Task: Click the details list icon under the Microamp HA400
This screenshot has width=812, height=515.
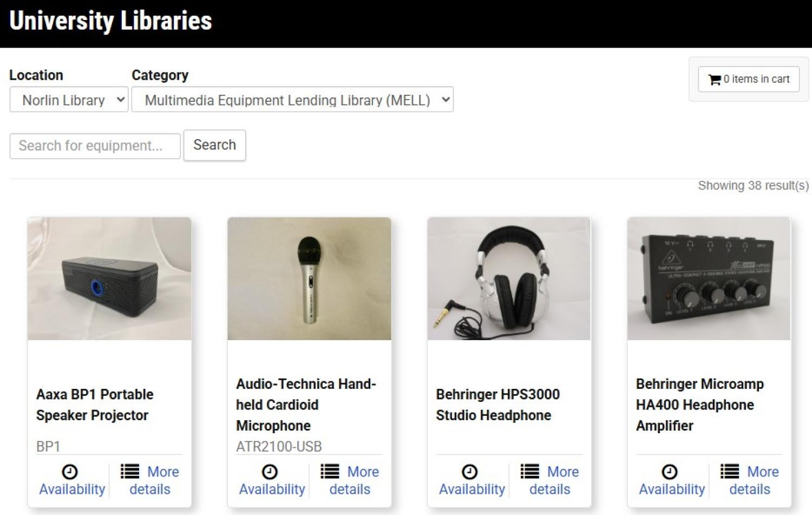Action: click(729, 471)
